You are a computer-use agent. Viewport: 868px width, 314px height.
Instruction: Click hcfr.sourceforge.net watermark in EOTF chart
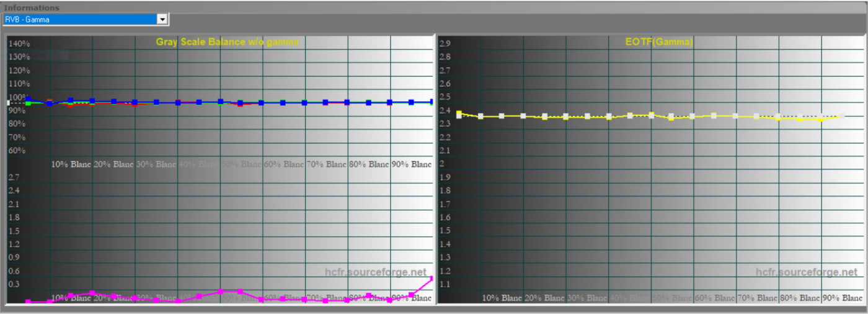point(807,272)
